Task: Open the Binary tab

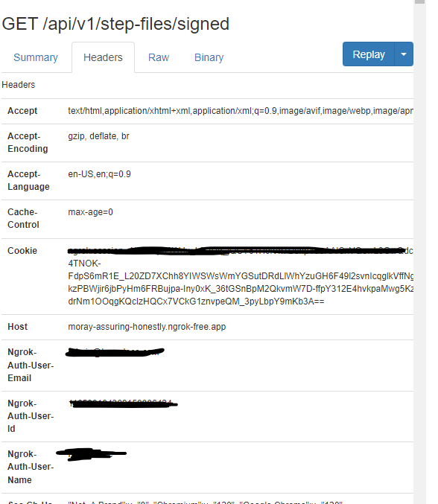Action: coord(209,57)
